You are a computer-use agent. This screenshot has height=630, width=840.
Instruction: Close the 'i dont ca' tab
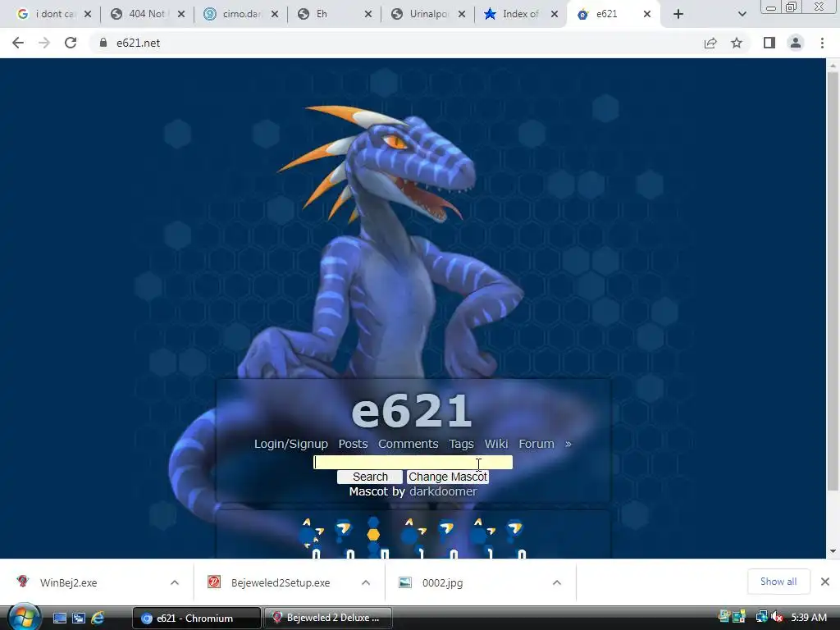88,14
